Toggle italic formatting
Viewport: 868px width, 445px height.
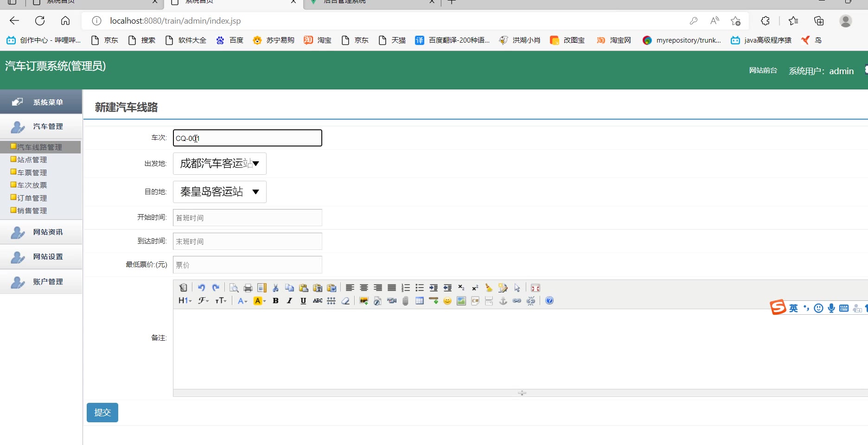coord(290,301)
